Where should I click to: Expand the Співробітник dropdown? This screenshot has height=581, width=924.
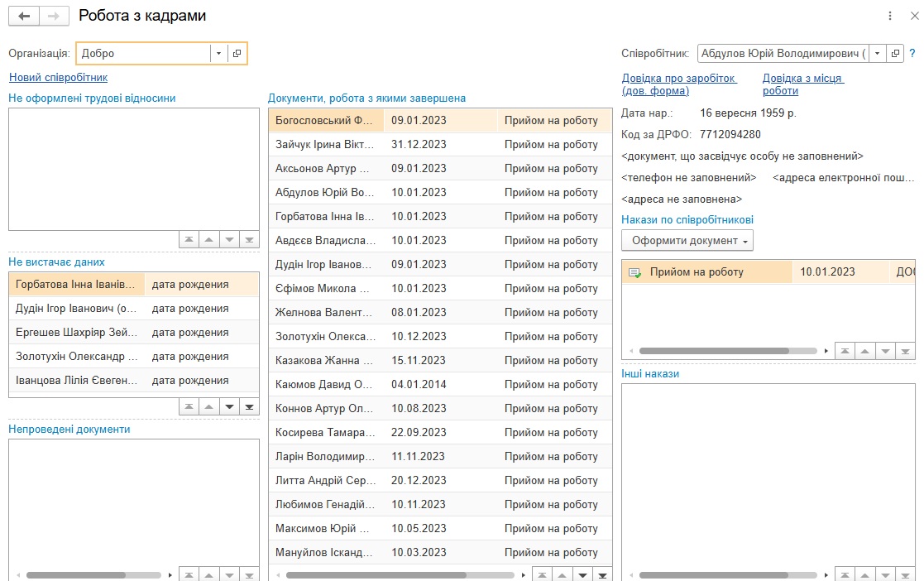click(877, 54)
